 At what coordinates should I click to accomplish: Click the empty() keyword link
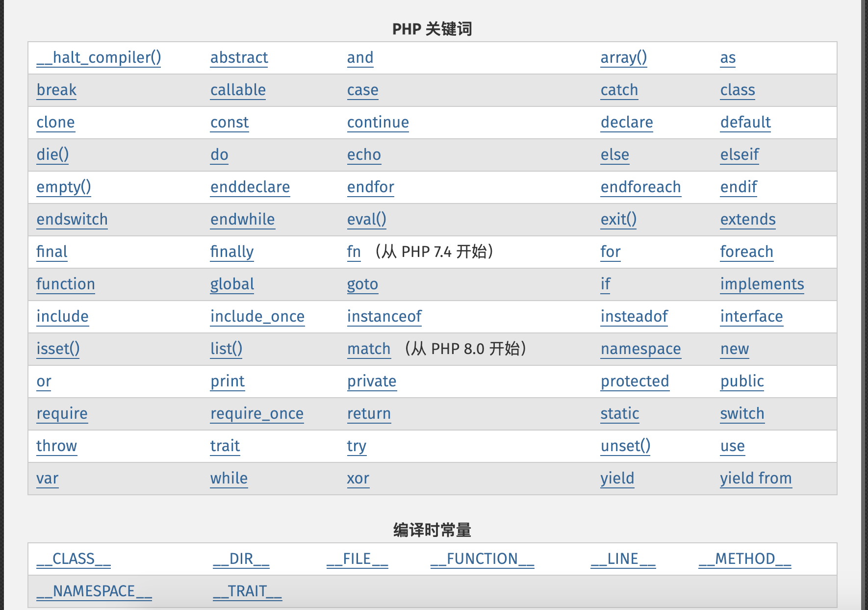click(x=64, y=187)
